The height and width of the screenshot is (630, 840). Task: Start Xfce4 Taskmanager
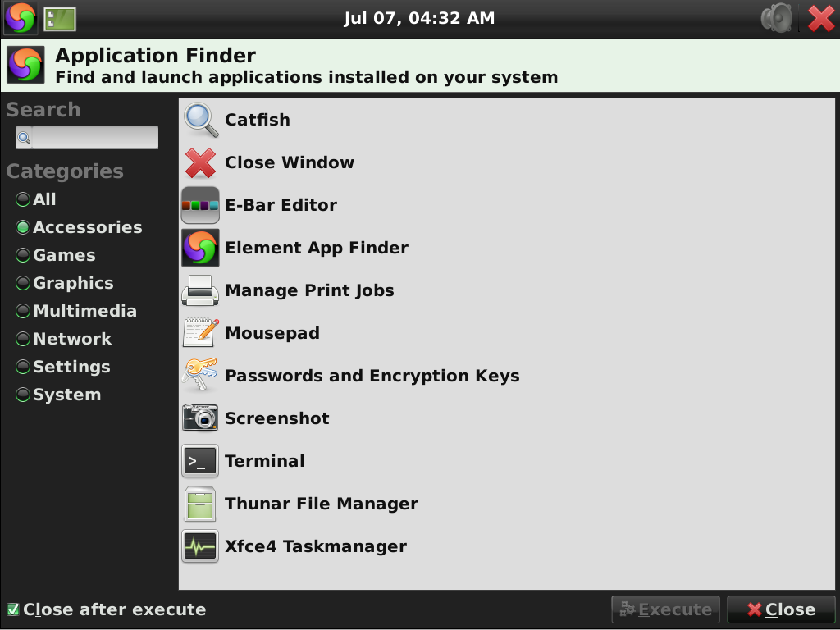pyautogui.click(x=316, y=546)
